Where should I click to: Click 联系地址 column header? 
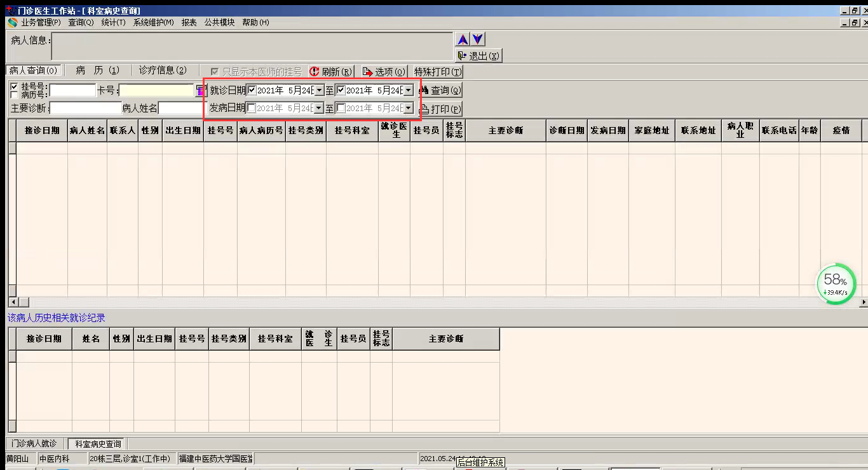[x=698, y=130]
